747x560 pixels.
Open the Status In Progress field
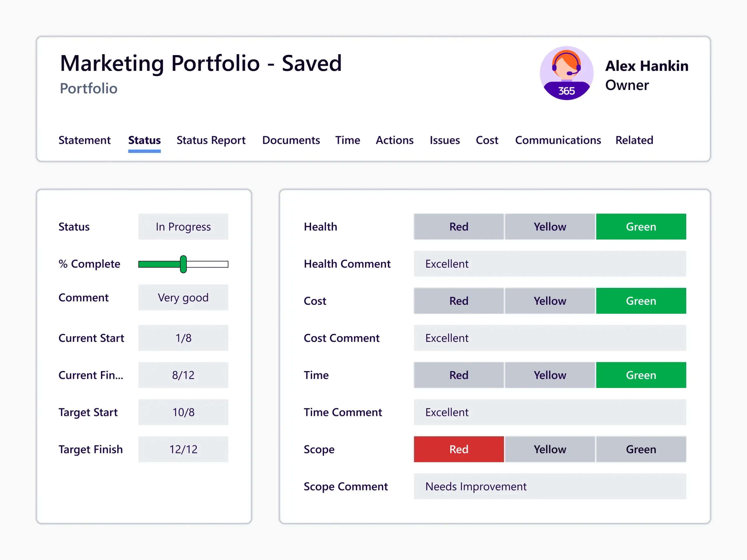(183, 227)
